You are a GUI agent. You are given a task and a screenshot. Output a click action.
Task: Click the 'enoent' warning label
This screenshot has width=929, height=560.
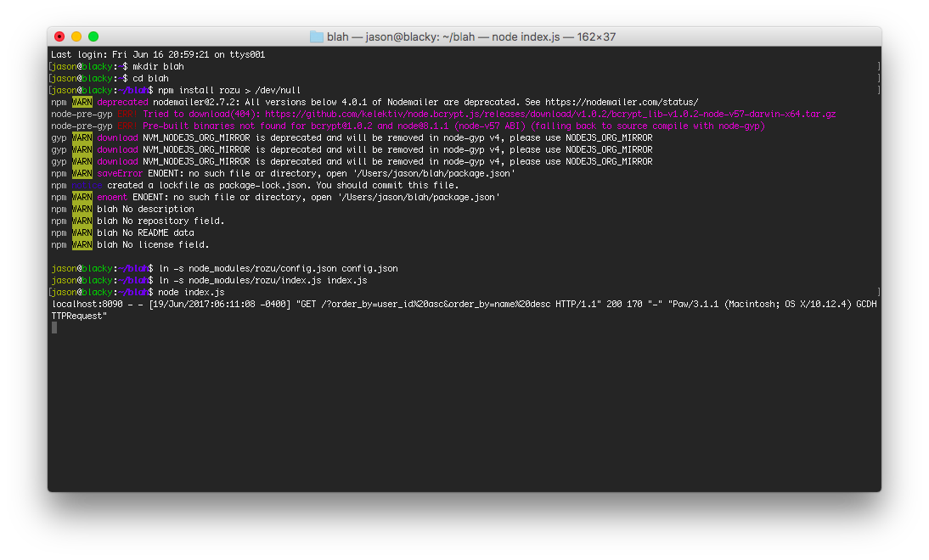[112, 197]
